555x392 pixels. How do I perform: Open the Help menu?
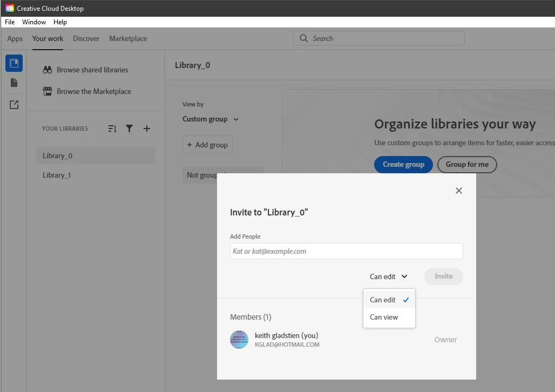(x=60, y=22)
